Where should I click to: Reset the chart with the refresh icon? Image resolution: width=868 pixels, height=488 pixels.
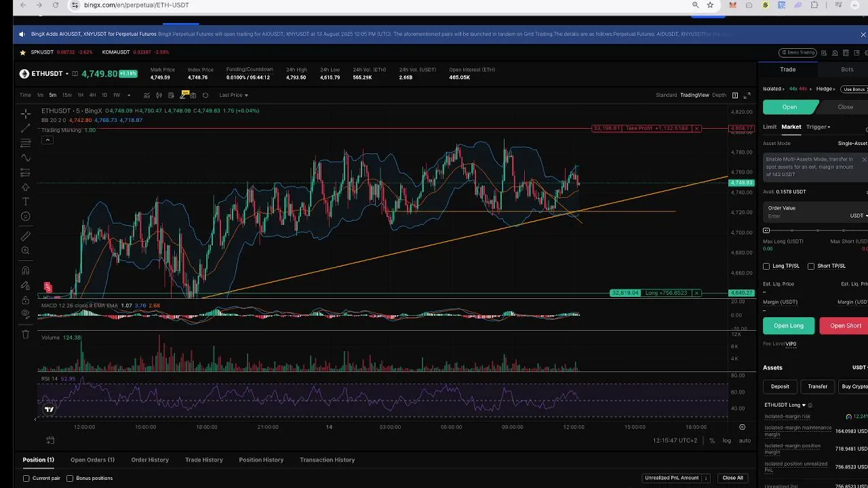click(x=205, y=95)
